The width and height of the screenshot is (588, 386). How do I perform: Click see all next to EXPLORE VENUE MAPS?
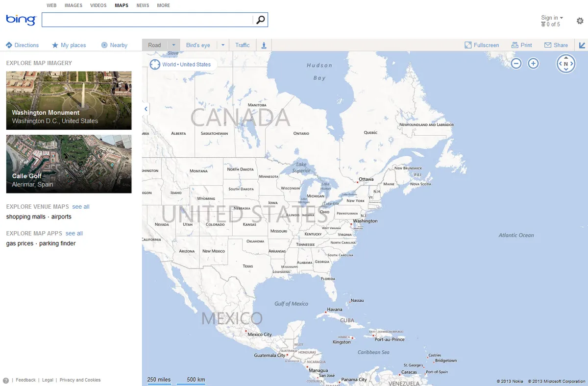pos(81,206)
